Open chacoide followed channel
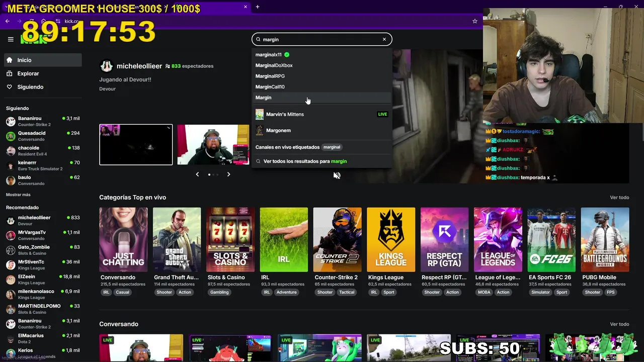644x362 pixels. (43, 151)
